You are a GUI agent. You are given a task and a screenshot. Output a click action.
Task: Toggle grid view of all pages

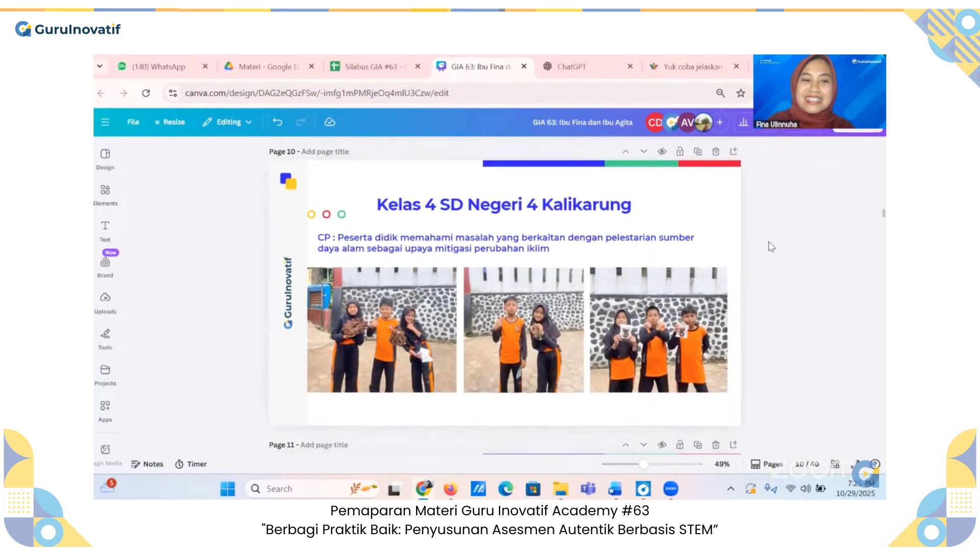tap(836, 464)
